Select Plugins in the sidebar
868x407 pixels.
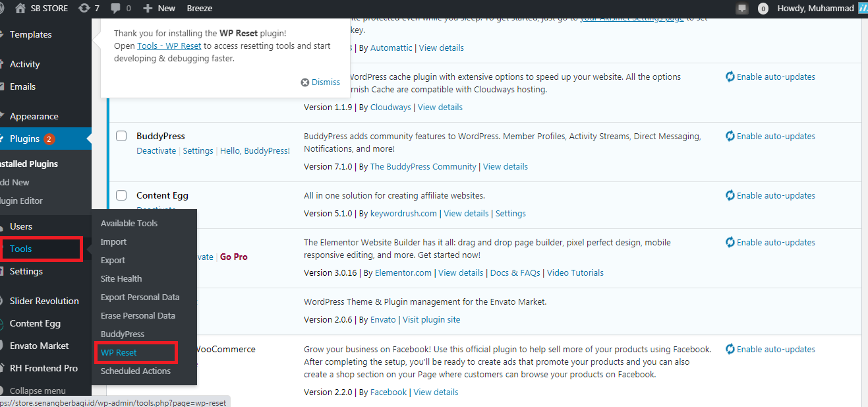[x=25, y=139]
